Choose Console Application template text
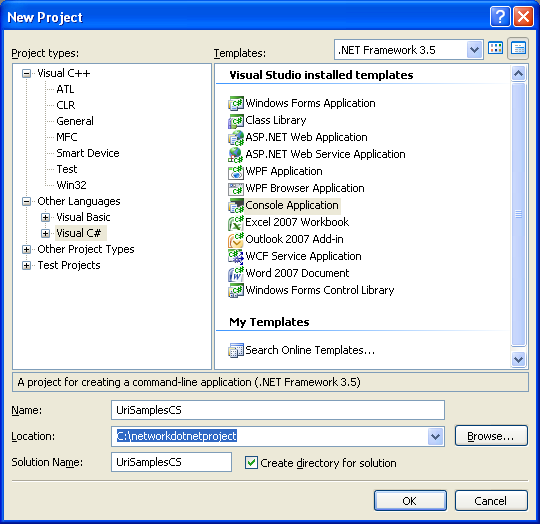The width and height of the screenshot is (540, 524). [x=292, y=205]
